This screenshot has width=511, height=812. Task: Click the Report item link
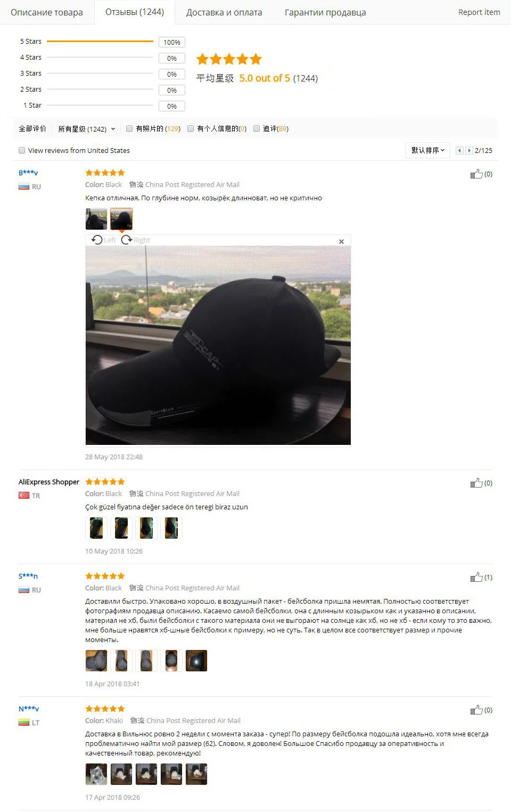pos(479,12)
